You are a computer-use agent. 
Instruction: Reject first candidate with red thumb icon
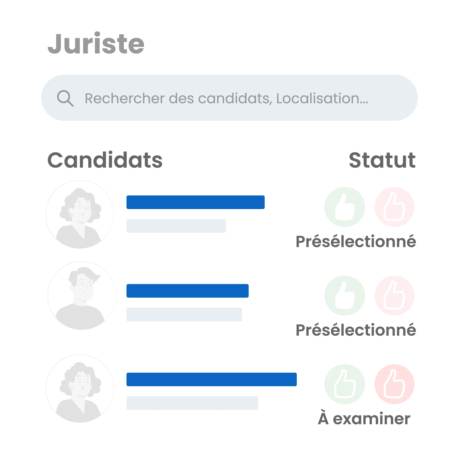394,207
